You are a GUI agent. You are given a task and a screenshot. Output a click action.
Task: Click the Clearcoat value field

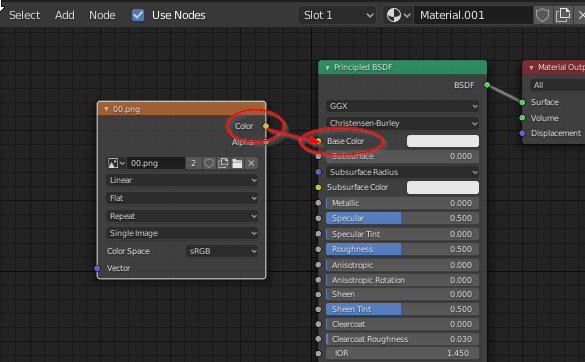402,324
